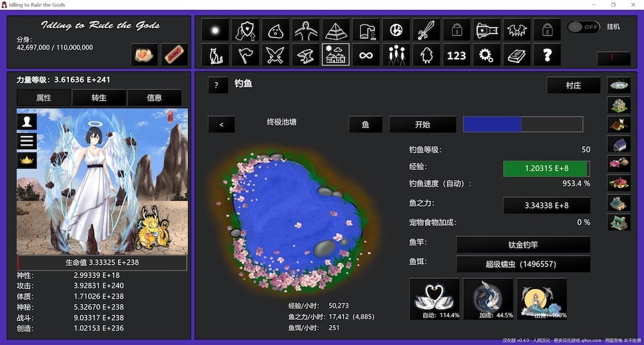
Task: Select the brown-roof hut with white flag
Action: pyautogui.click(x=619, y=124)
